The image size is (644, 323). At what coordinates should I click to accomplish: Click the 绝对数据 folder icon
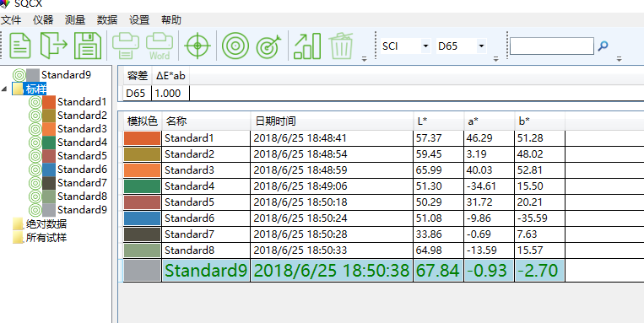pos(18,224)
